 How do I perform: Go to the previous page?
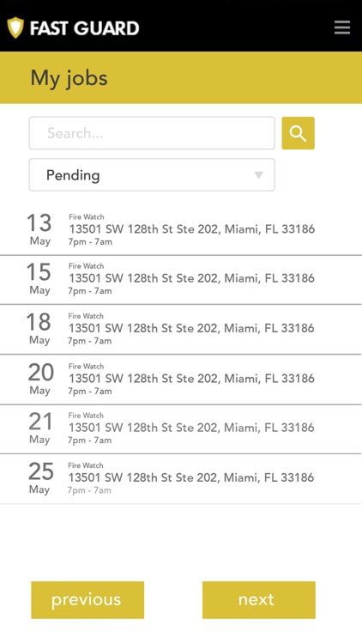(x=87, y=599)
